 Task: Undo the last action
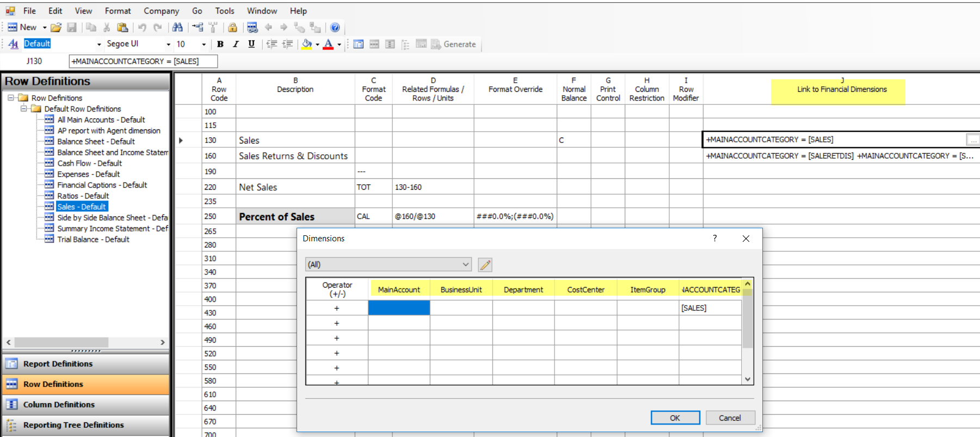coord(142,27)
